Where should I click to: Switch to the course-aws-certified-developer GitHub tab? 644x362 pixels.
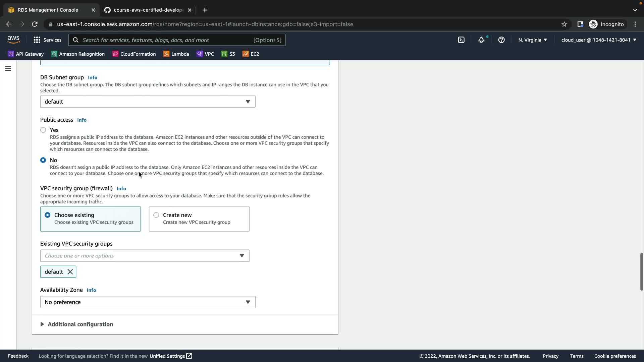click(x=148, y=10)
